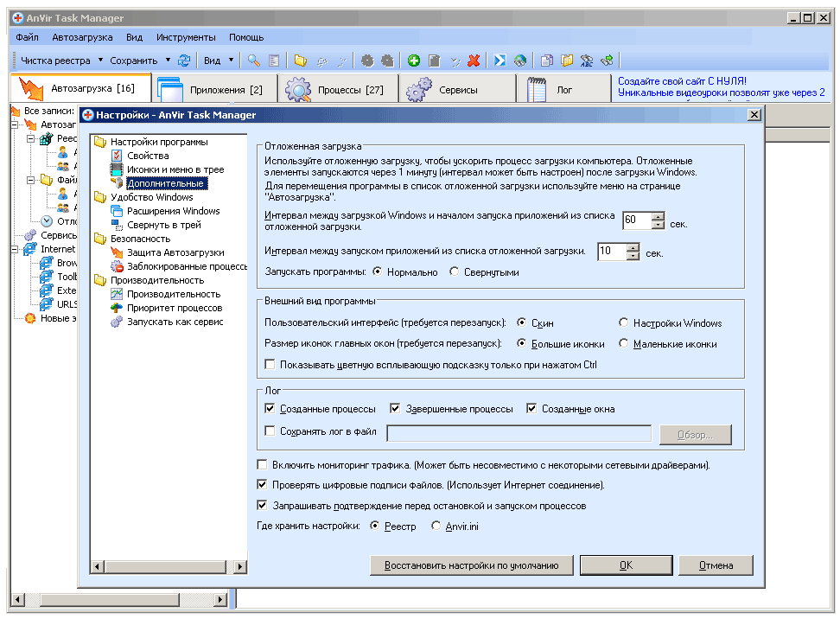The width and height of the screenshot is (840, 619).
Task: Open the Чистка реестра dropdown arrow
Action: [100, 61]
